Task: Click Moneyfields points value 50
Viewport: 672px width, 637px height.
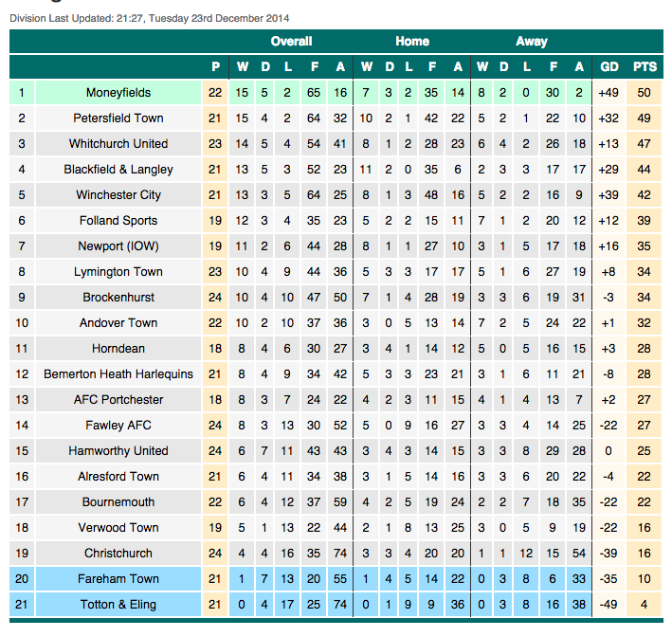Action: pyautogui.click(x=644, y=93)
